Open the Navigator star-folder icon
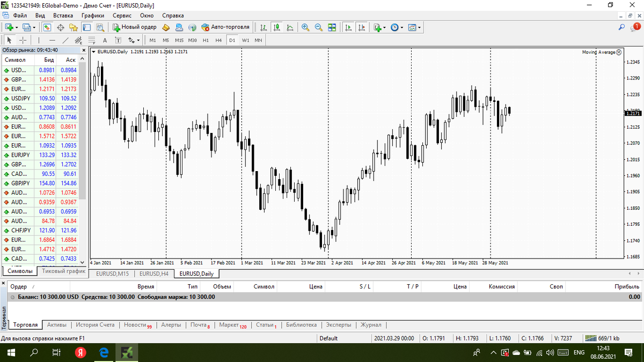Viewport: 644px width, 362px height. click(74, 27)
